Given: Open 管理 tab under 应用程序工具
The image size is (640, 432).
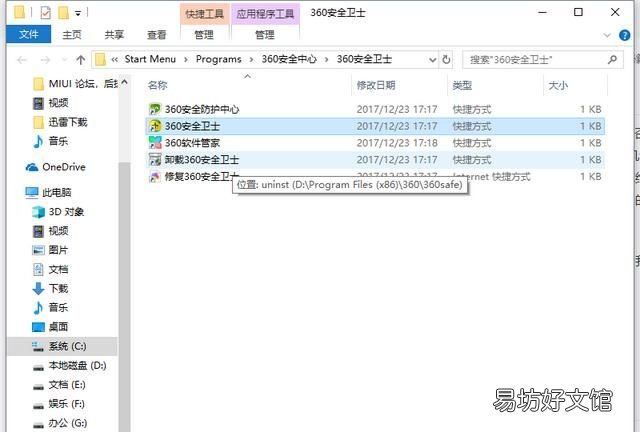Looking at the screenshot, I should [x=264, y=34].
